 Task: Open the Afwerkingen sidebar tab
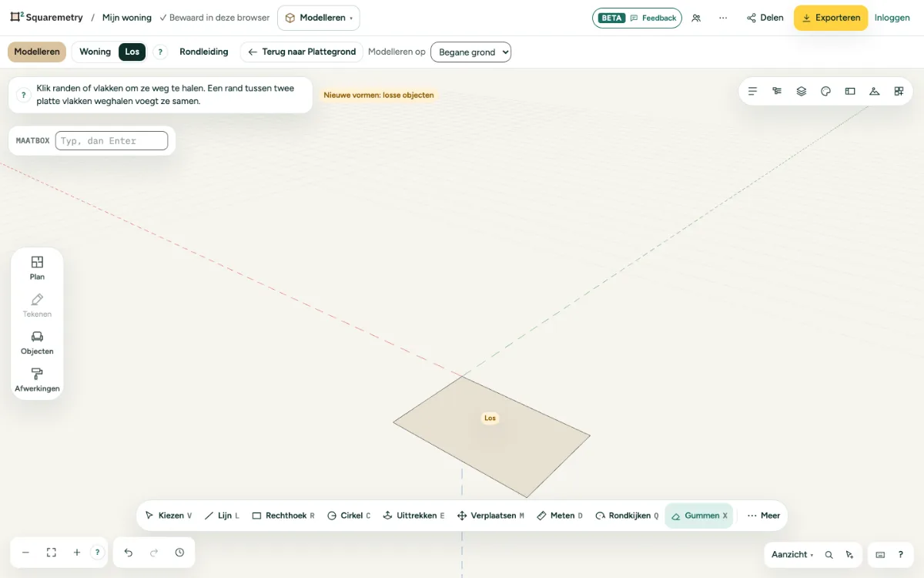pos(37,380)
